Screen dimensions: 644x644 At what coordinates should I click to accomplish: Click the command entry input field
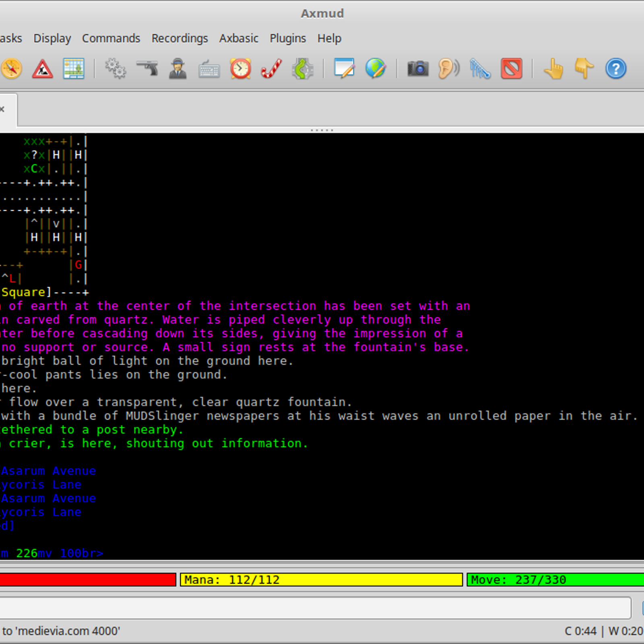tap(314, 608)
